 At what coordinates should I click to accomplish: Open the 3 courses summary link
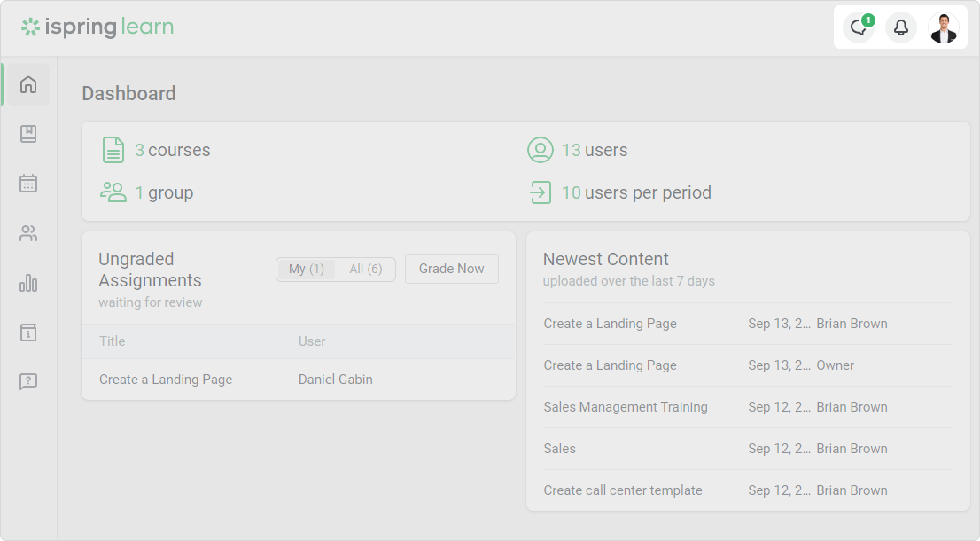(x=172, y=150)
